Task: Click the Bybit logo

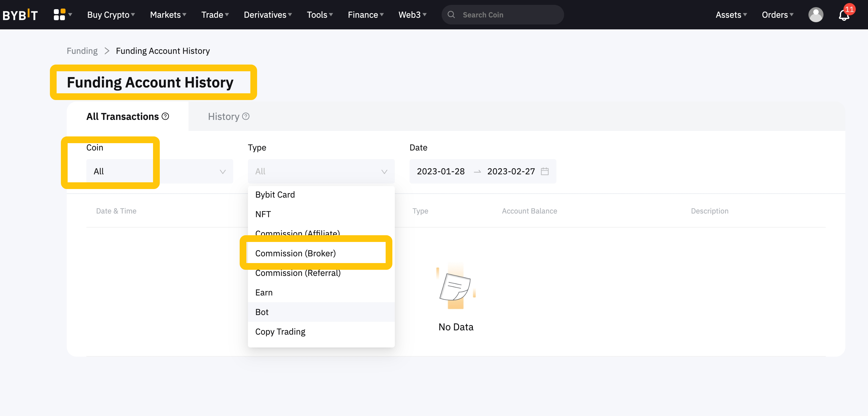Action: coord(20,15)
